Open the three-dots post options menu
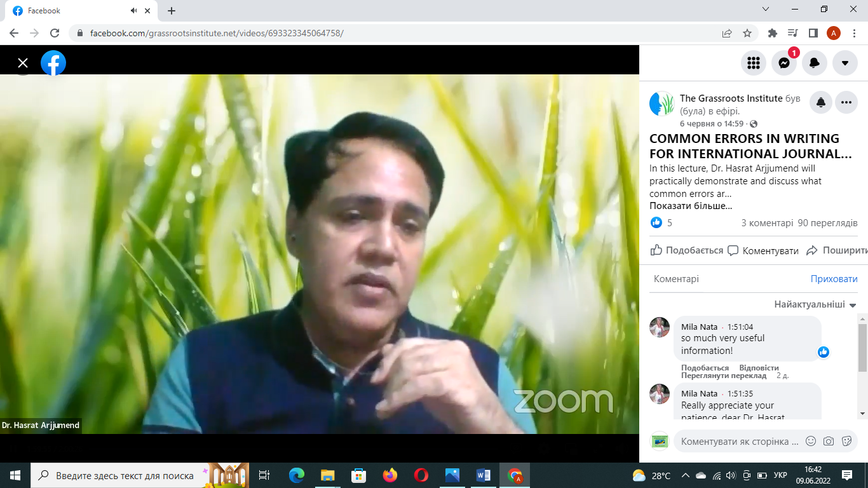Viewport: 868px width, 488px height. [846, 102]
